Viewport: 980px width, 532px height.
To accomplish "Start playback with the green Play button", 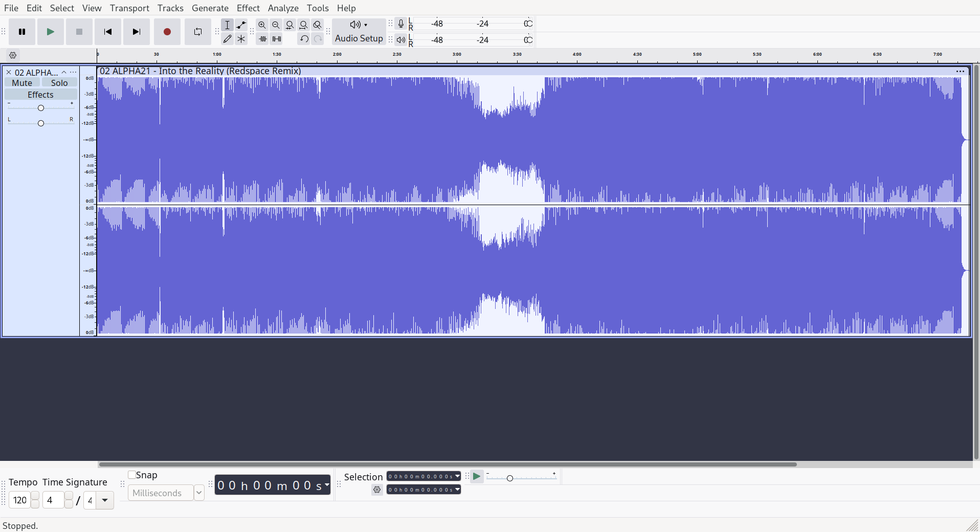I will 51,32.
